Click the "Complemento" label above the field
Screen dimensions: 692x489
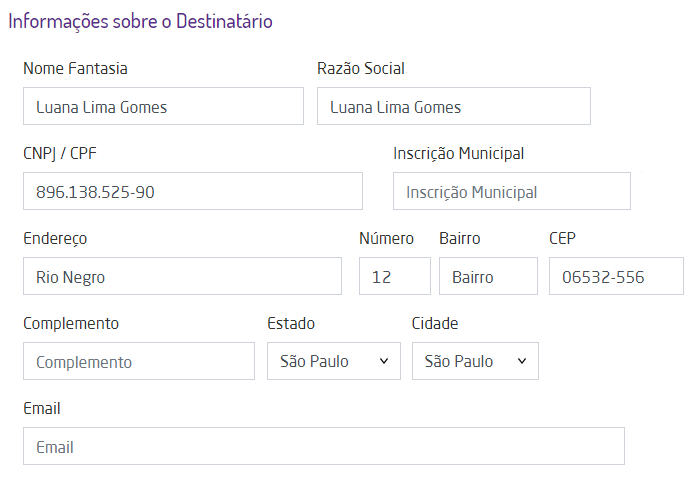[70, 323]
